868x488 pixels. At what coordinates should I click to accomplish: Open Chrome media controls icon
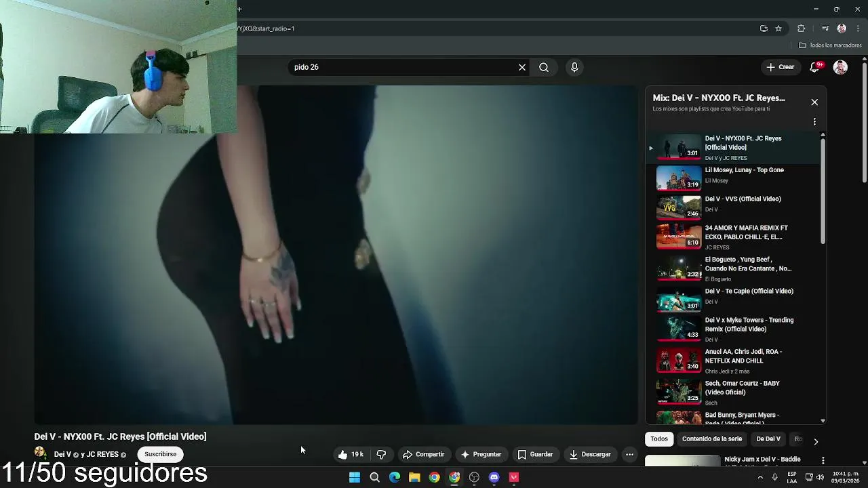(825, 28)
